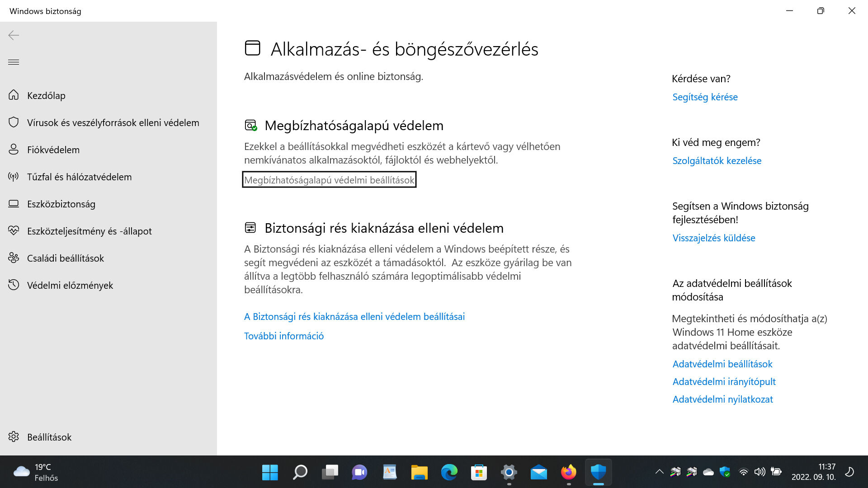The image size is (868, 488).
Task: Open Beállítások gear at bottom
Action: pyautogui.click(x=14, y=437)
